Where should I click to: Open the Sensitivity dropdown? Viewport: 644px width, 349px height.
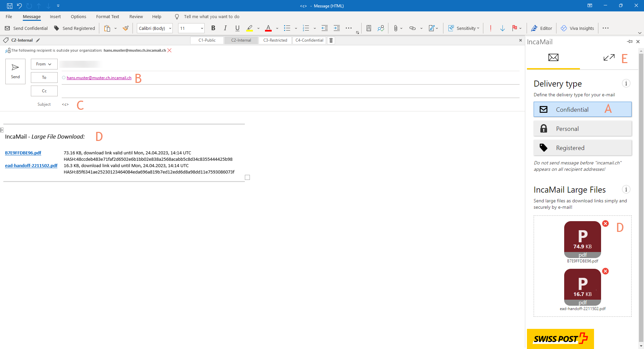tap(464, 28)
